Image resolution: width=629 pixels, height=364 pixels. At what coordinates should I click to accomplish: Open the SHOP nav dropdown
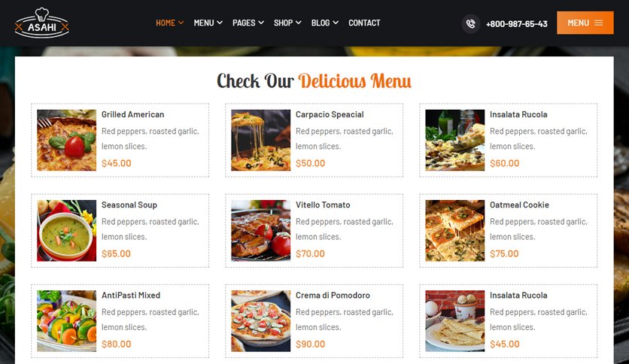(287, 23)
